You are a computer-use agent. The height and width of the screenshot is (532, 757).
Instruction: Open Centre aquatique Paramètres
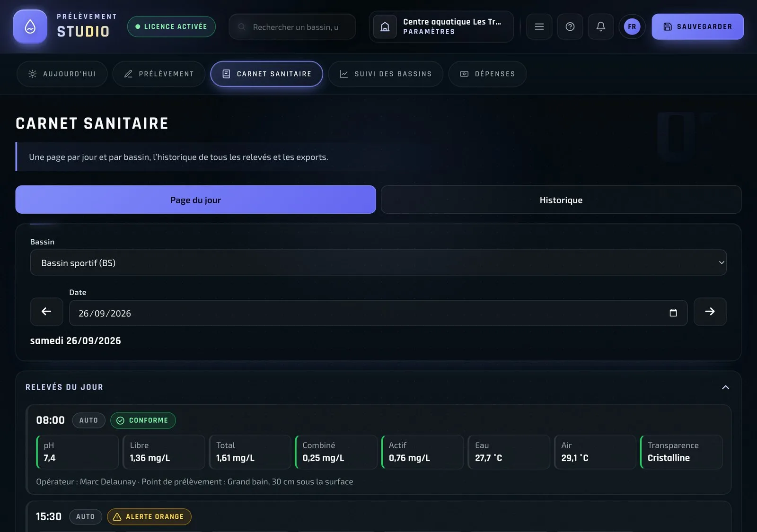point(441,26)
